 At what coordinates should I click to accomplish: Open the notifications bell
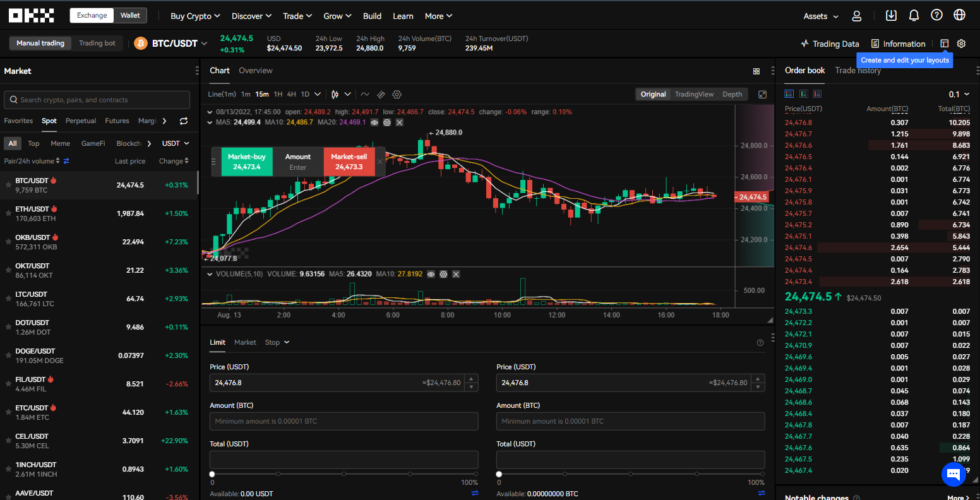[x=914, y=15]
